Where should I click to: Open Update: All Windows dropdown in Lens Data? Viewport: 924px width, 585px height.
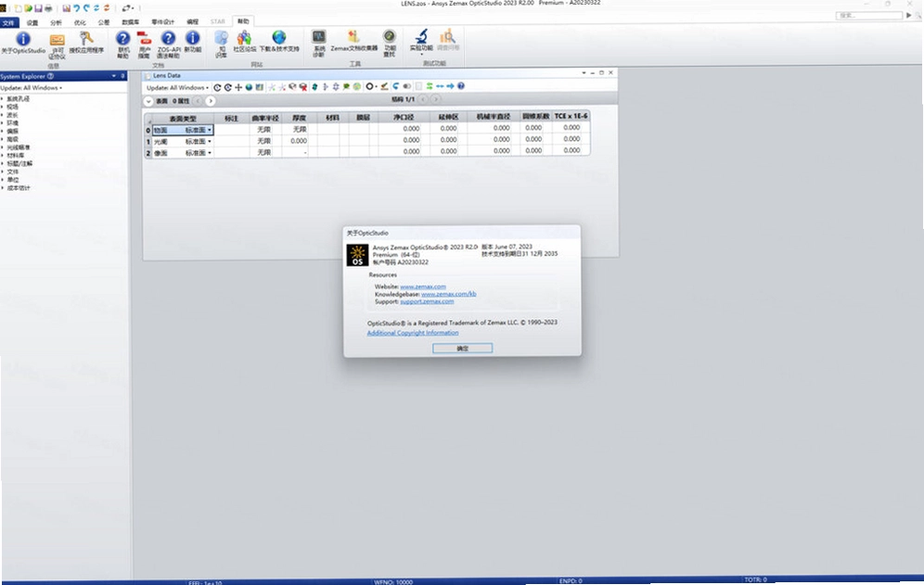click(177, 88)
